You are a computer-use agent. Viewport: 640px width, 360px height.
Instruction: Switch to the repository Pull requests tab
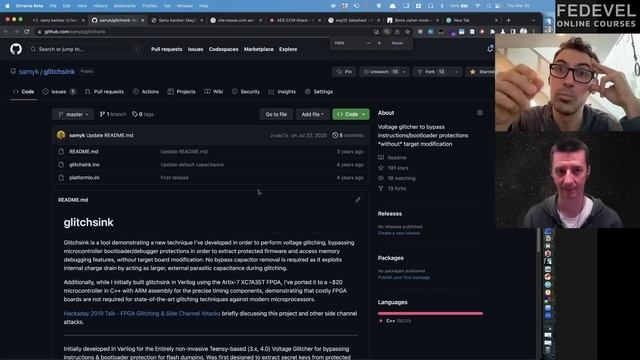tap(104, 91)
